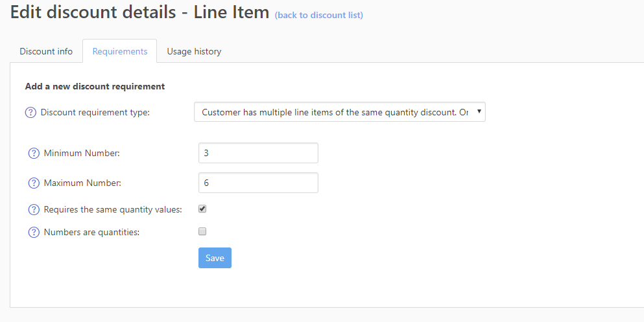
Task: Click the Numbers are quantities help icon
Action: point(34,232)
